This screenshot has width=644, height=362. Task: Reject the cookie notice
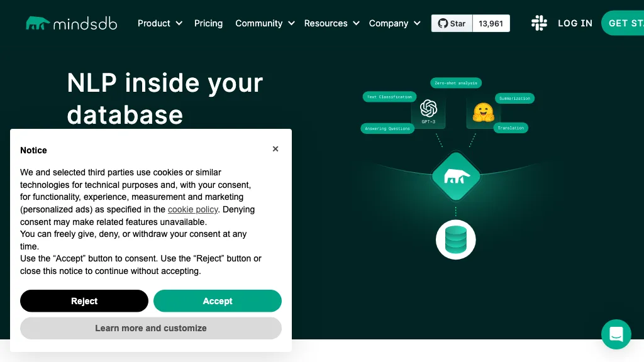[x=84, y=301]
